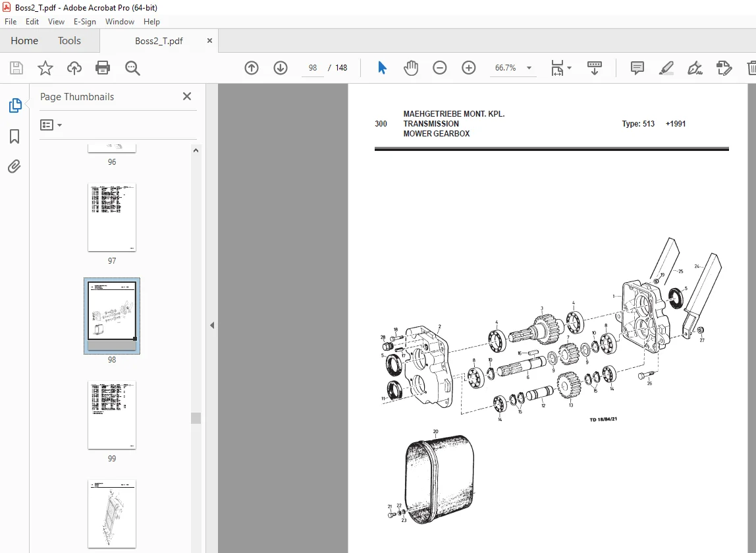Open the Sign document pen tool
Screen dimensions: 756x553
(x=695, y=68)
